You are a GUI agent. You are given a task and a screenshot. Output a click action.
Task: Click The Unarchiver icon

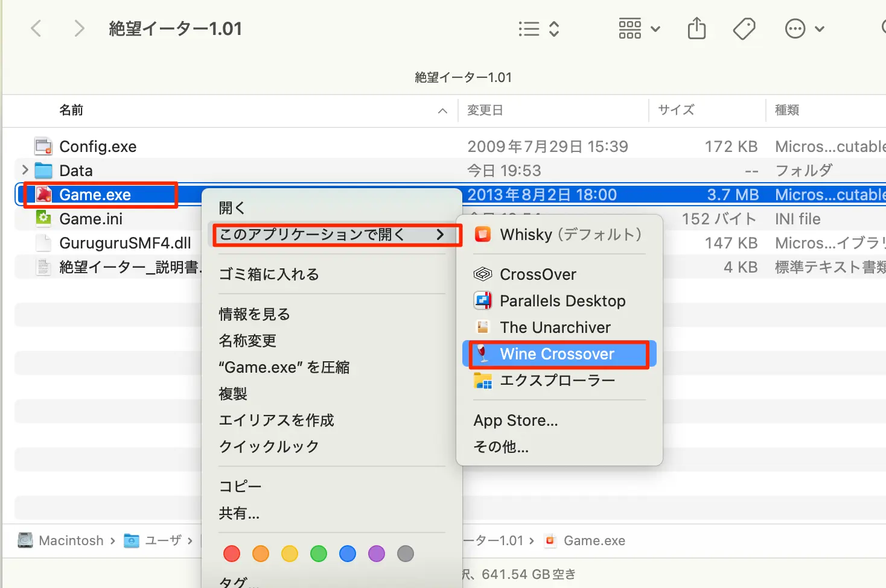[483, 327]
